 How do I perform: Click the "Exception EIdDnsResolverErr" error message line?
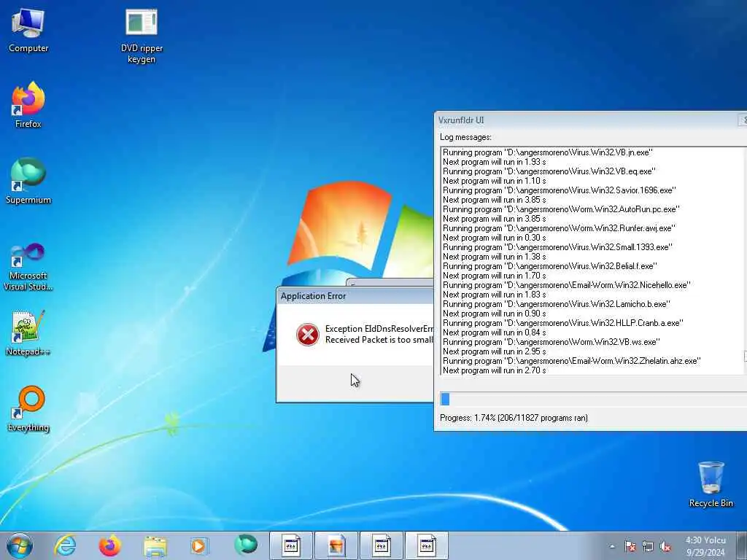379,329
